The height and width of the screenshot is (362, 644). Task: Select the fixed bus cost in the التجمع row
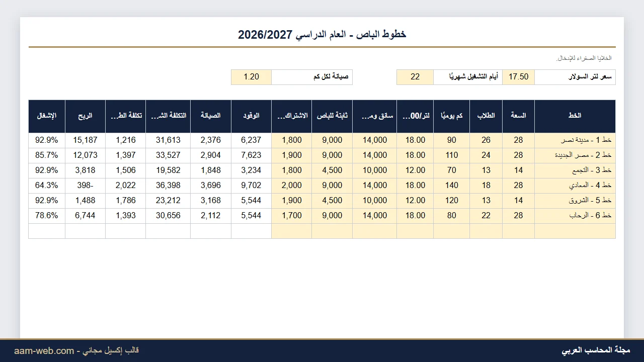[332, 170]
